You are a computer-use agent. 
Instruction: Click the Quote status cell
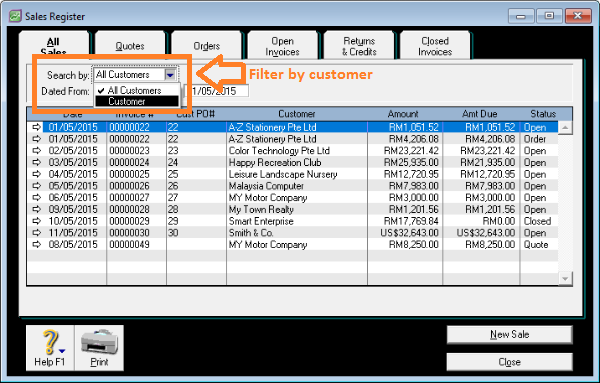tap(536, 244)
